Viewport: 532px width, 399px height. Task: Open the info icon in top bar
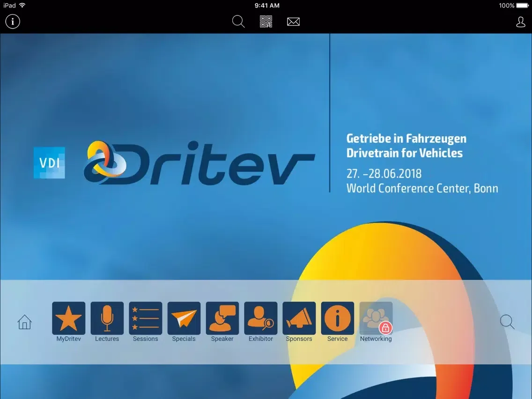(x=13, y=22)
